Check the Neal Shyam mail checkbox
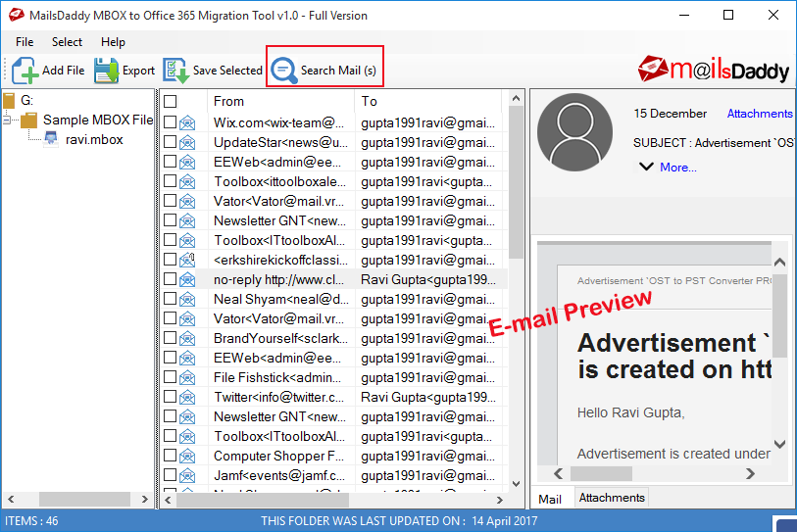797x532 pixels. click(x=171, y=298)
